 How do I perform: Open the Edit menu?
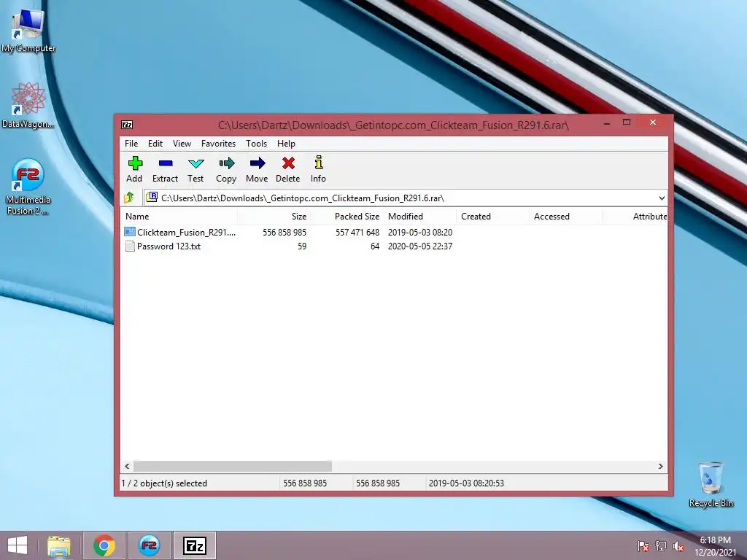coord(155,144)
